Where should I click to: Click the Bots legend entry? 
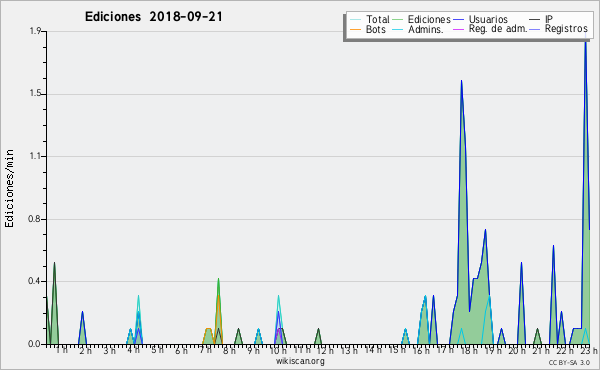coord(368,29)
